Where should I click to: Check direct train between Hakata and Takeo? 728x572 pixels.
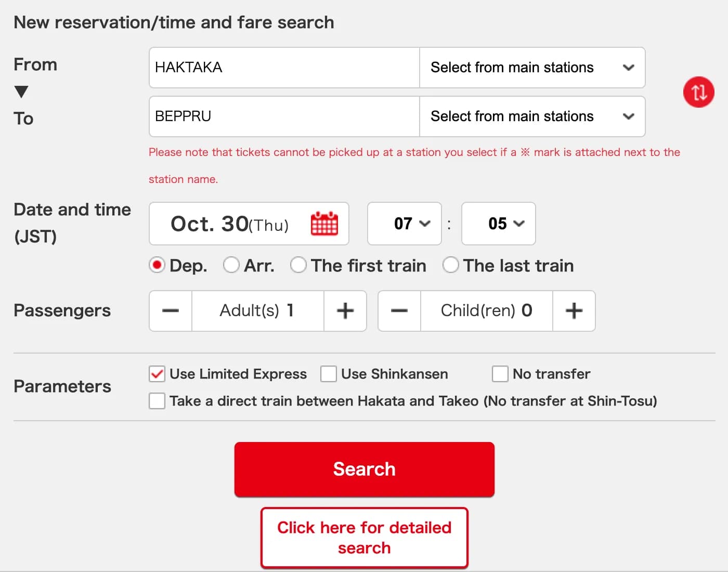coord(157,401)
